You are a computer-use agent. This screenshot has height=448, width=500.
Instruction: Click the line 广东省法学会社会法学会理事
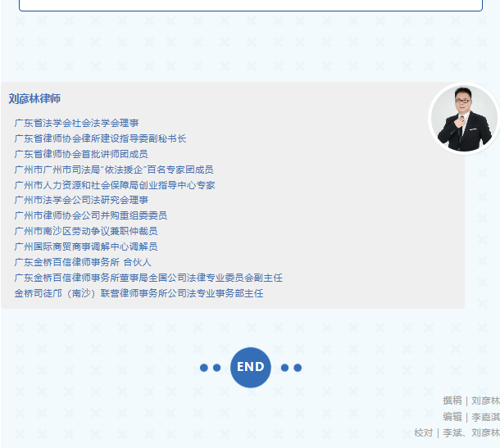point(76,123)
